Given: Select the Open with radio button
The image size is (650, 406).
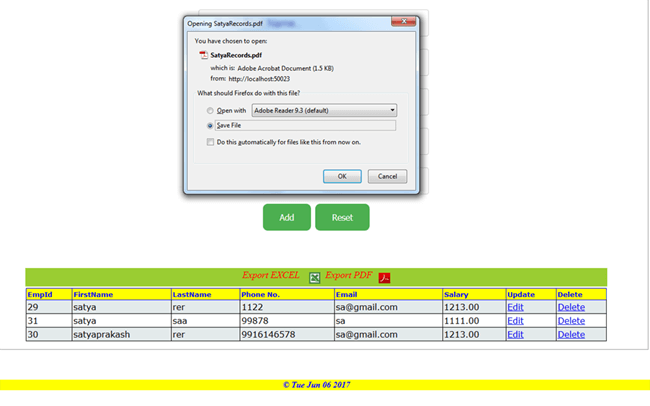Looking at the screenshot, I should [x=210, y=111].
